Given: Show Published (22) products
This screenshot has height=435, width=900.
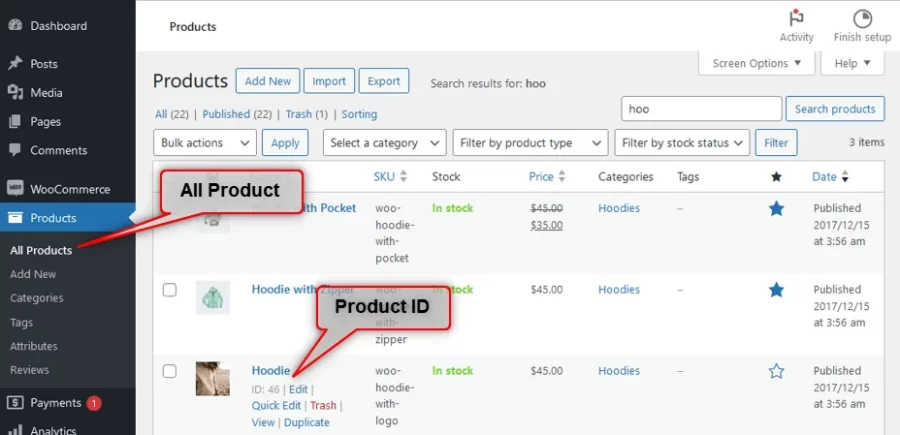Looking at the screenshot, I should (237, 114).
